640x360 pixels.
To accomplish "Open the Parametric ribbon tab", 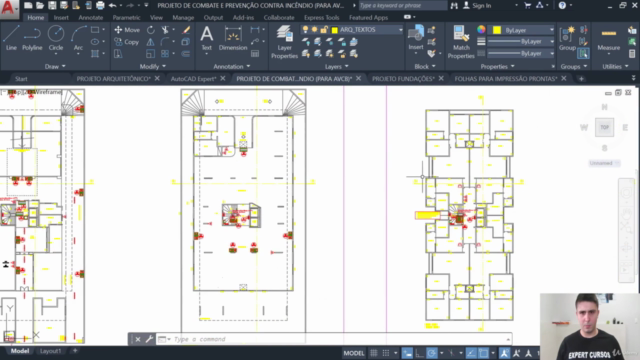I will [127, 18].
